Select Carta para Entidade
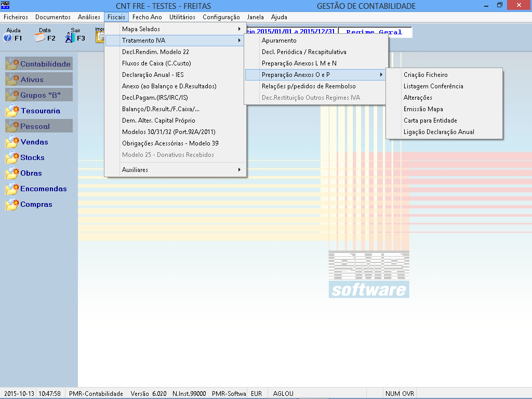Image resolution: width=532 pixels, height=399 pixels. (444, 121)
